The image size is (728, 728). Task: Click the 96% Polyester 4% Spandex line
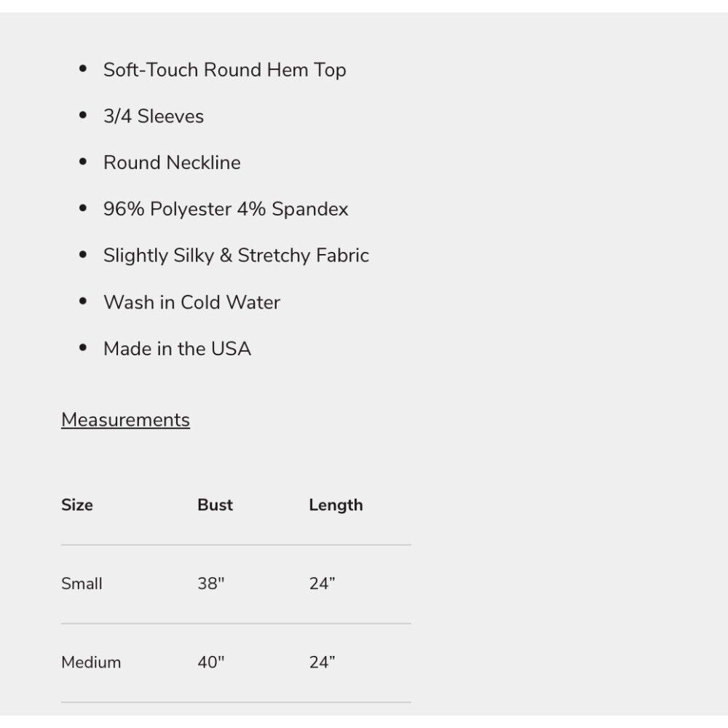pyautogui.click(x=226, y=209)
